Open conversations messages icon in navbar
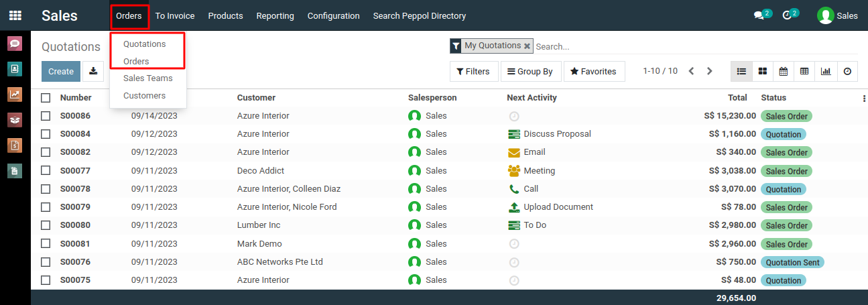Image resolution: width=868 pixels, height=305 pixels. [x=759, y=15]
